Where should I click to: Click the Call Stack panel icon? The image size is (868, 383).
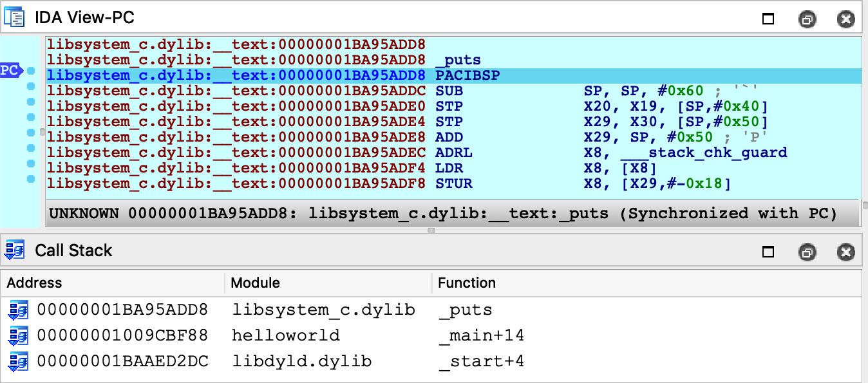tap(14, 250)
